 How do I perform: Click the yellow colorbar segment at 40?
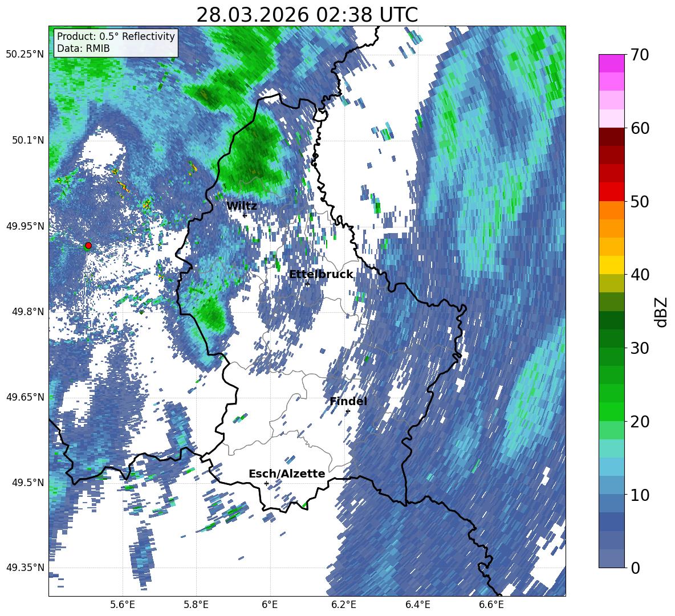click(x=611, y=265)
